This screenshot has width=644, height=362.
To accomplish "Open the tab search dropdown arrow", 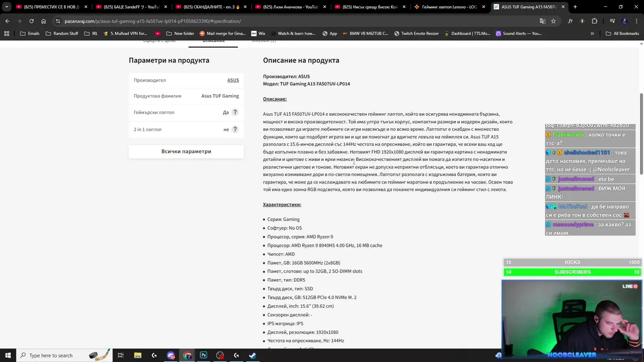I will (7, 7).
